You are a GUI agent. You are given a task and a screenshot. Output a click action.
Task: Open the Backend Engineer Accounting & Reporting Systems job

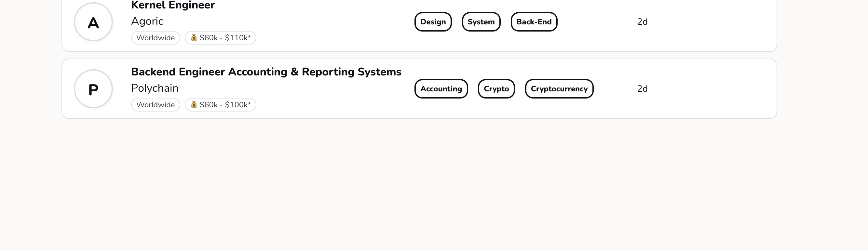[266, 72]
